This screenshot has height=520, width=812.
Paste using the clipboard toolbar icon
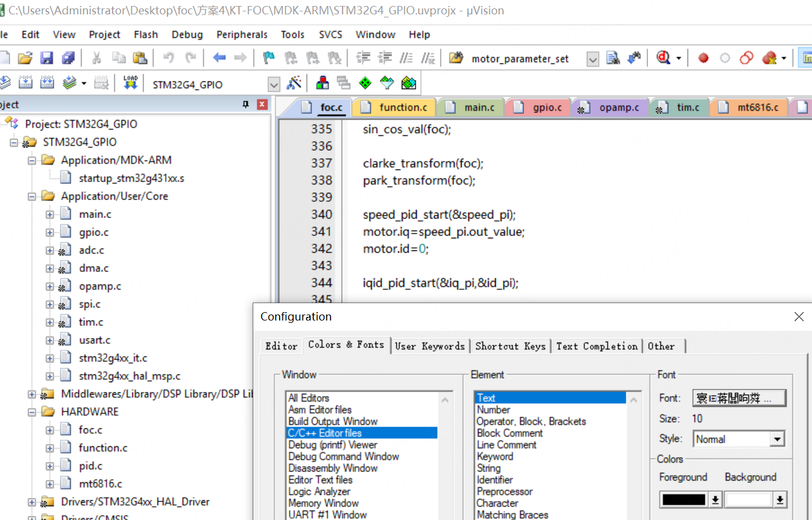point(140,58)
